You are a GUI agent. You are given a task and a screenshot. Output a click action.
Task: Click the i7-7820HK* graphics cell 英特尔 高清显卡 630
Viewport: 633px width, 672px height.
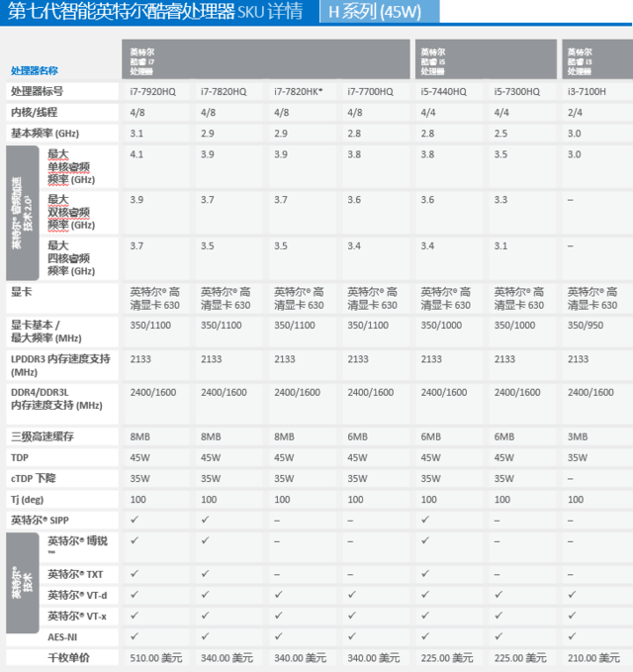point(299,299)
